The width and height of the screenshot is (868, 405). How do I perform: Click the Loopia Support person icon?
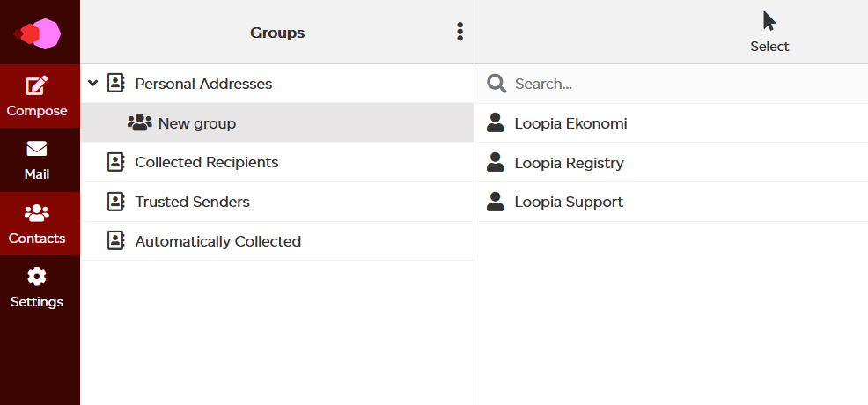pos(495,202)
